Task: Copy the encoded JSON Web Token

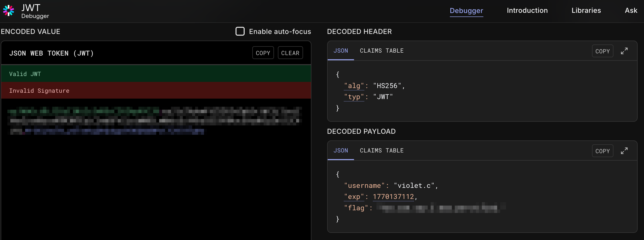Action: [x=263, y=53]
